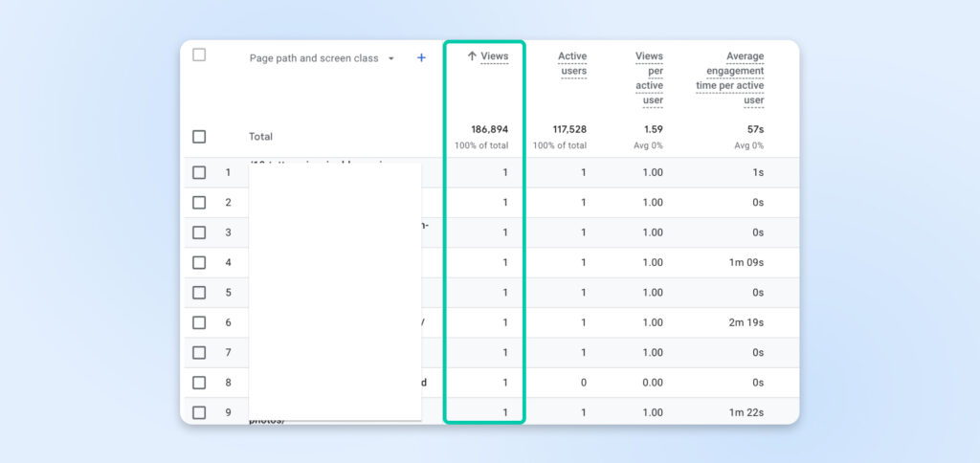
Task: Open Page path and screen class dropdown
Action: click(x=390, y=58)
